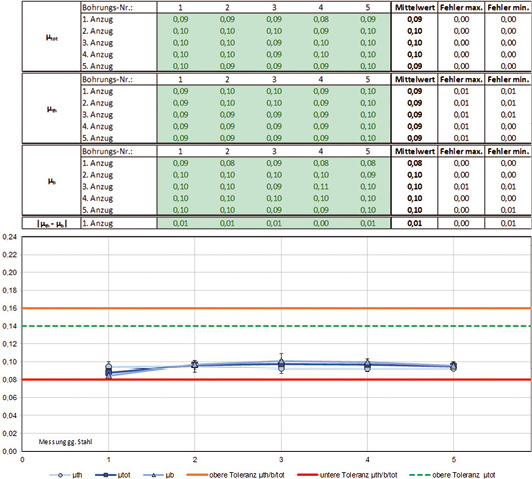Viewport: 532px width, 479px height.
Task: Select '5. Anzug' row label in μtot table
Action: 98,66
